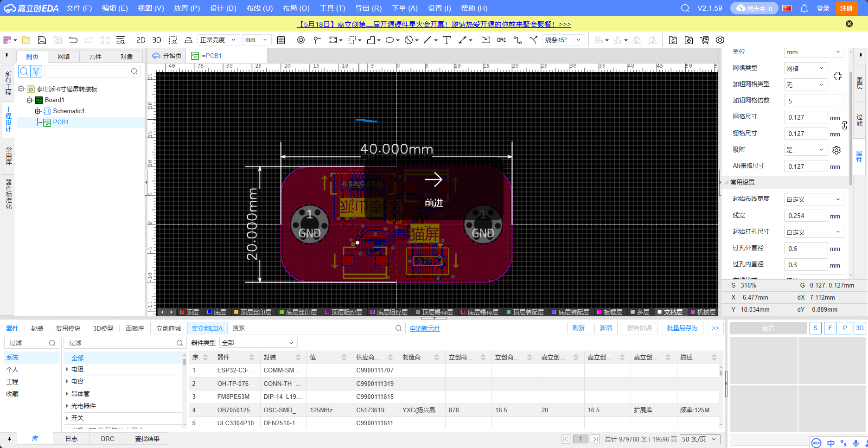868x448 pixels.
Task: Click the Save icon in the toolbar
Action: point(42,40)
